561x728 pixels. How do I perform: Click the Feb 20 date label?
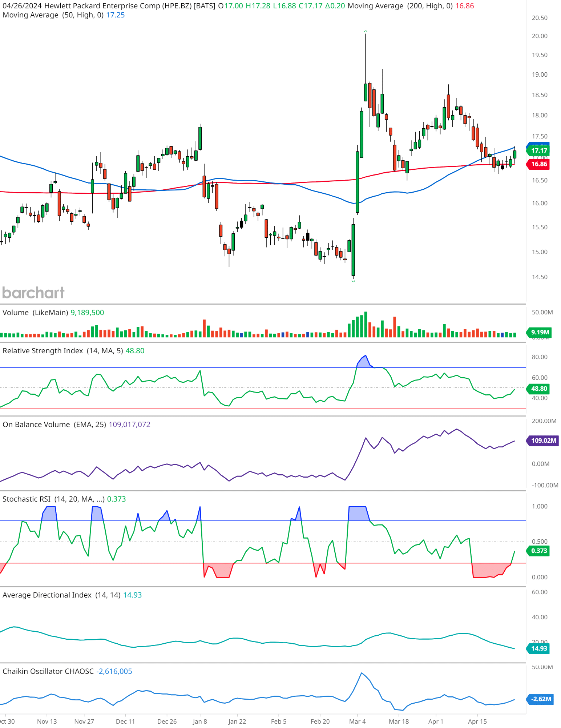click(320, 721)
